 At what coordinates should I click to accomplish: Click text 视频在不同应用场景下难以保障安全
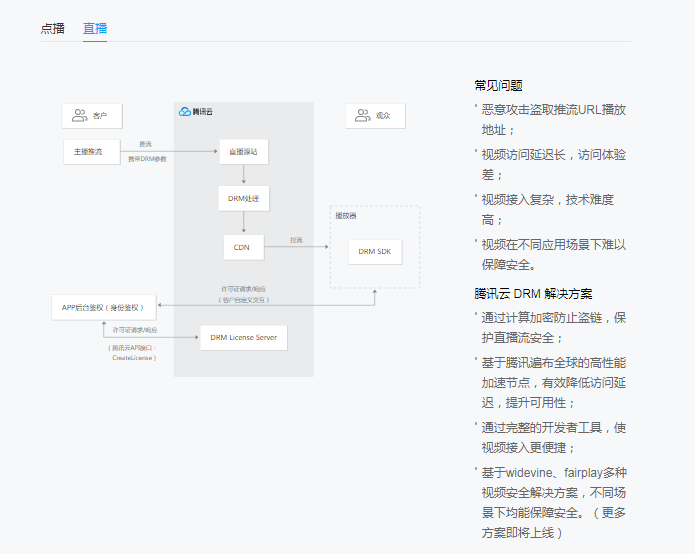[x=554, y=255]
